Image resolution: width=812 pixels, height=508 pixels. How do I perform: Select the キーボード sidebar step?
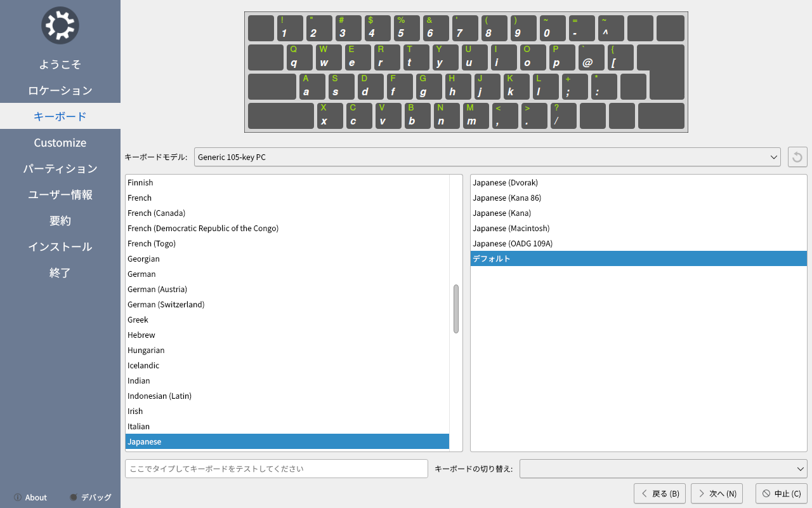tap(60, 116)
